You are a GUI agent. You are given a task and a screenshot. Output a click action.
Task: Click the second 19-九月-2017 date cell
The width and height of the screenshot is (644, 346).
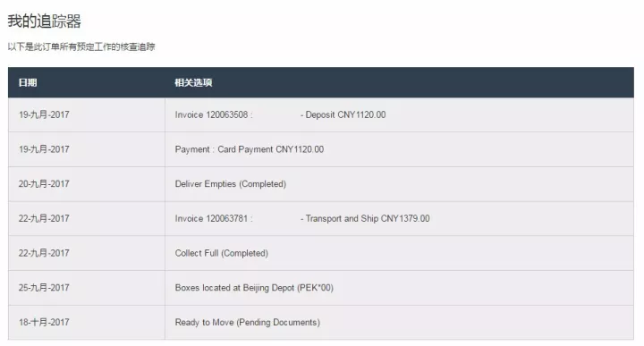tap(44, 149)
